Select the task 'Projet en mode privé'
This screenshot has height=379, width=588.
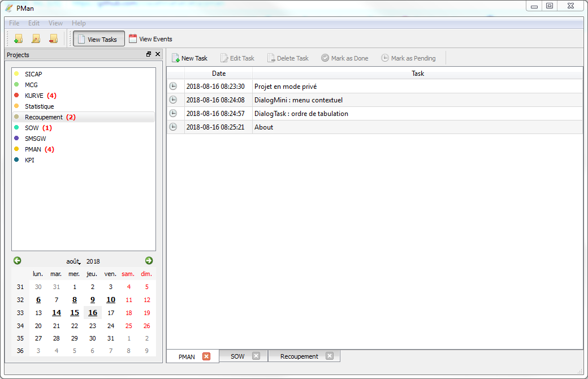(417, 87)
